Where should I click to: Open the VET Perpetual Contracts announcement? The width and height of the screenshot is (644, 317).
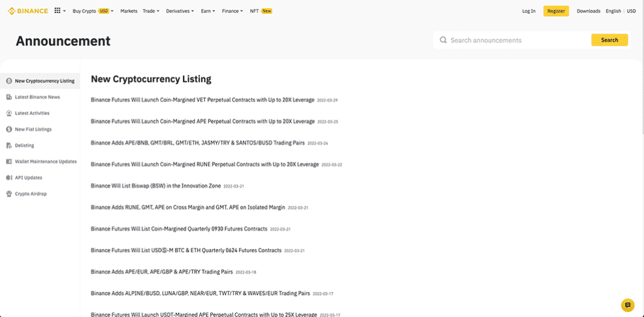coord(203,100)
